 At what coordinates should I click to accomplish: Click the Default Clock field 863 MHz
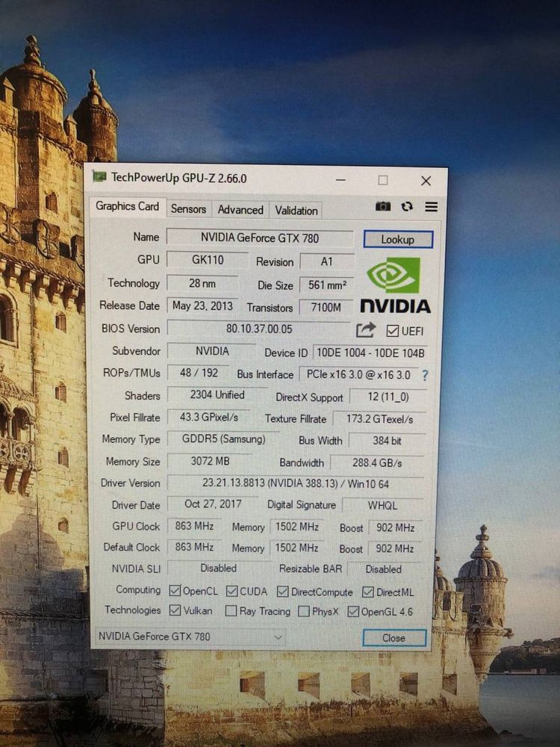coord(194,547)
